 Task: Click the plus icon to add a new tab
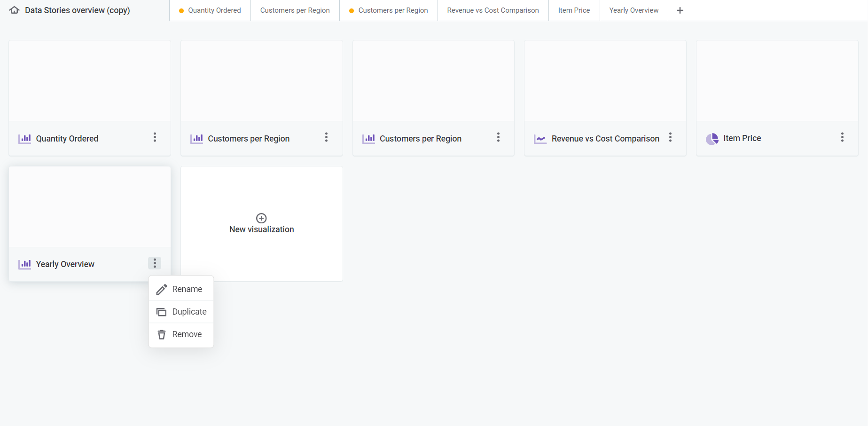[x=680, y=10]
